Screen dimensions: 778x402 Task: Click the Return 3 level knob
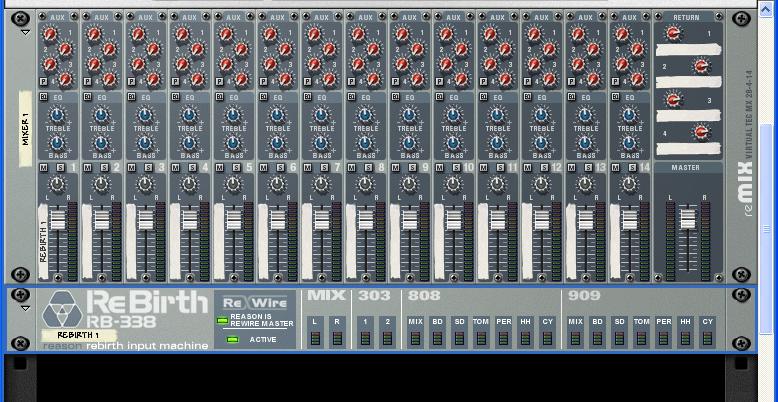coord(673,99)
